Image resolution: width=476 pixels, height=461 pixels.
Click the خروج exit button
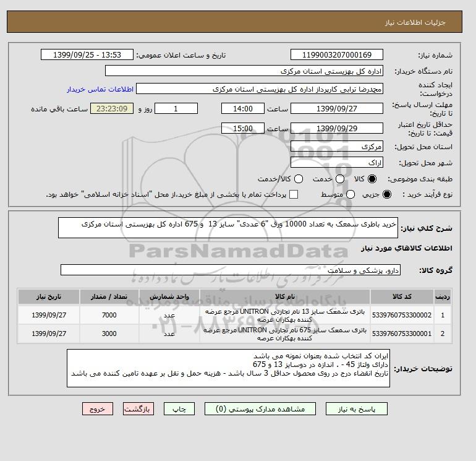(98, 409)
